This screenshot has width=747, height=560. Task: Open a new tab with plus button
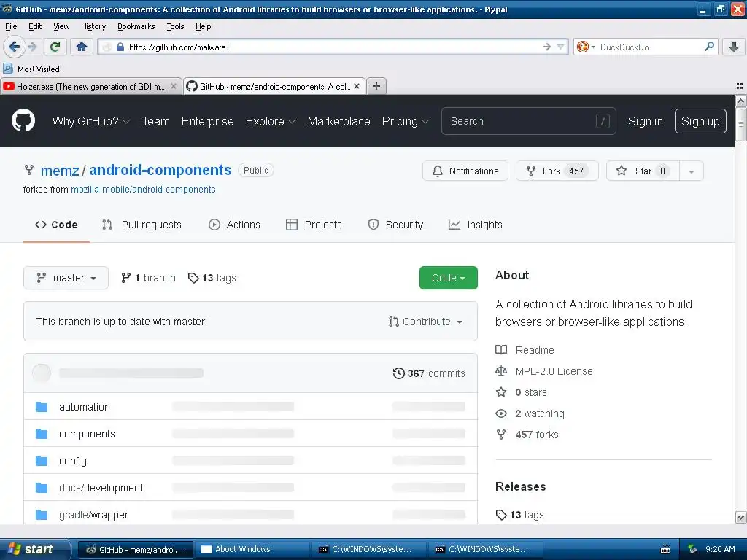pos(376,86)
